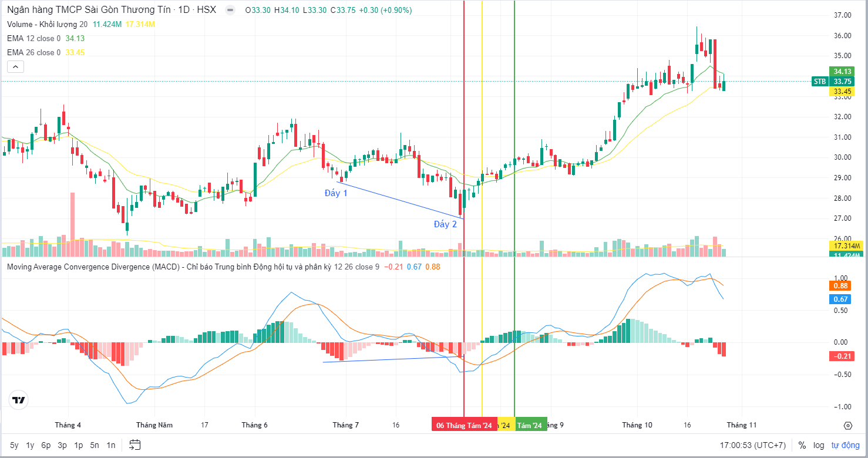Click the 26.00 price scale value

[843, 238]
